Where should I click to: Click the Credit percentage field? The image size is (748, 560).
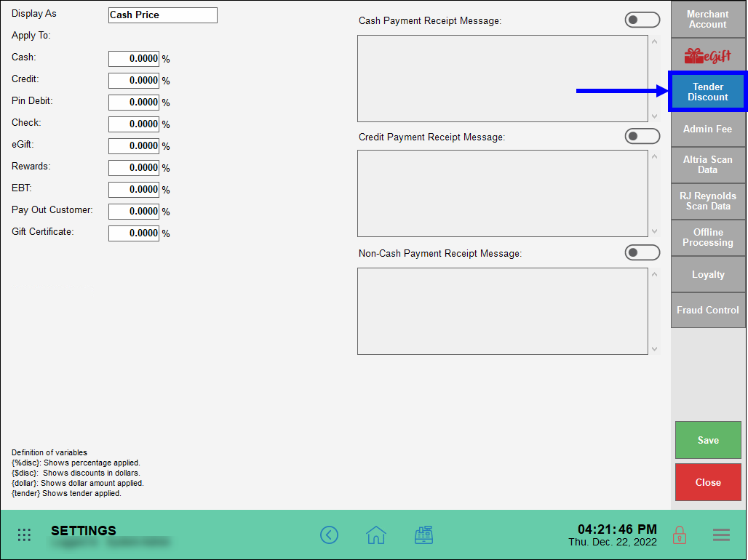[134, 81]
